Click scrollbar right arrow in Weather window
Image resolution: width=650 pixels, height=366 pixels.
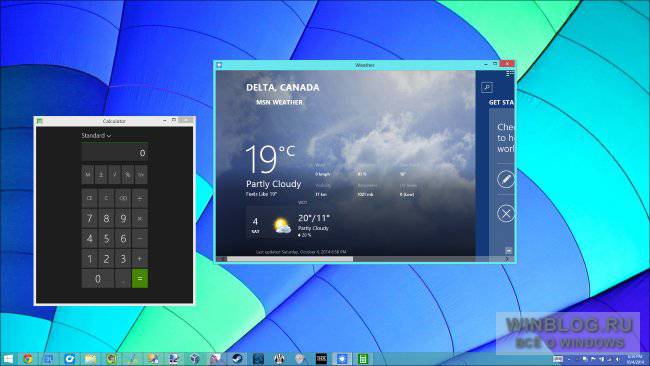[x=506, y=259]
